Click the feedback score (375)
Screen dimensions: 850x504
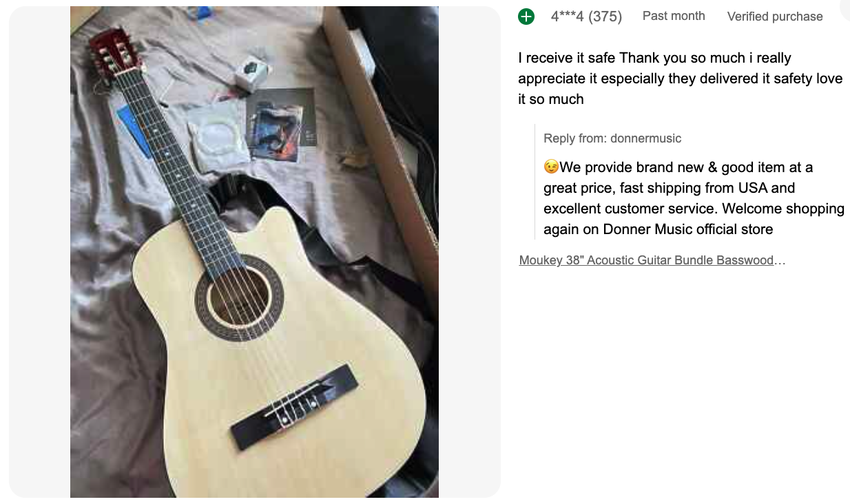pos(605,17)
